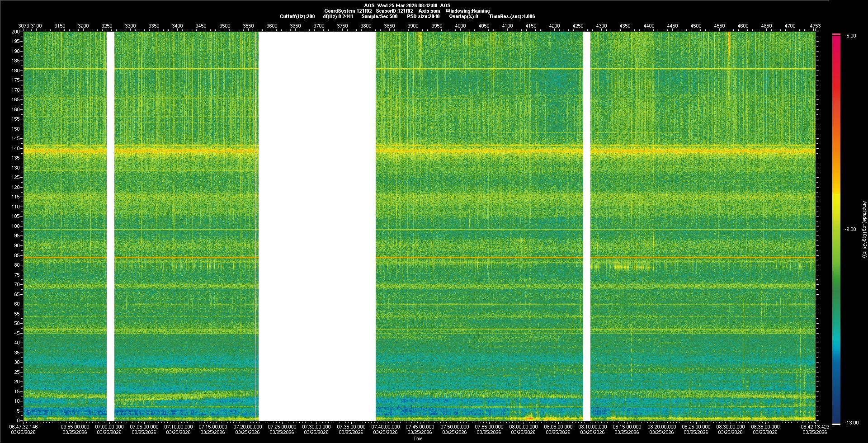Click the Overlap(%):0 parameter text
Screen dimensions: 868x443
(463, 16)
